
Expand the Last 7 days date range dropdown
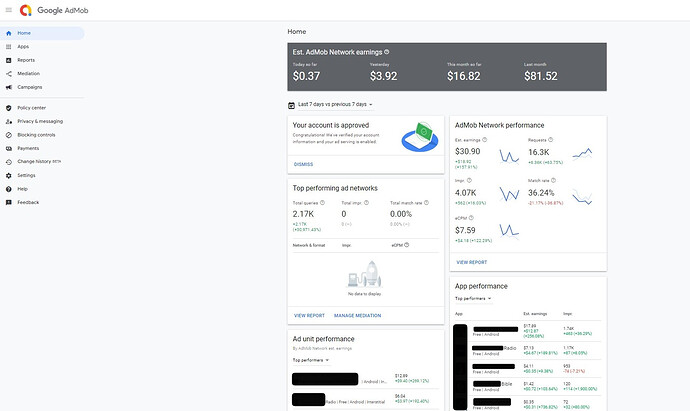(x=333, y=104)
